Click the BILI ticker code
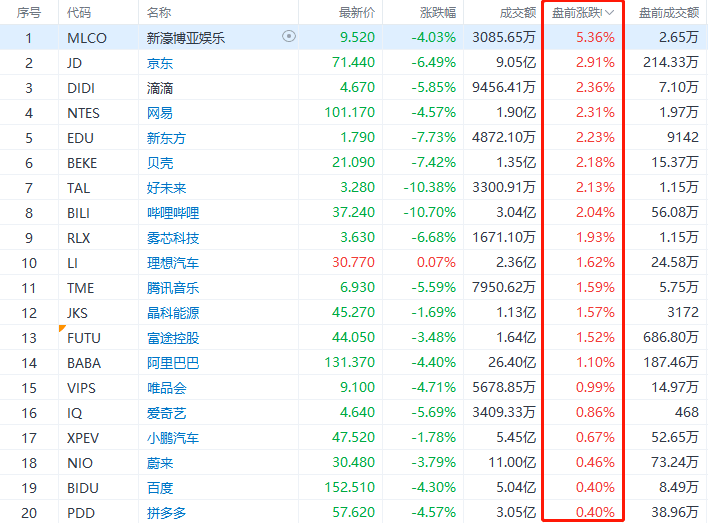708x523 pixels. click(79, 213)
